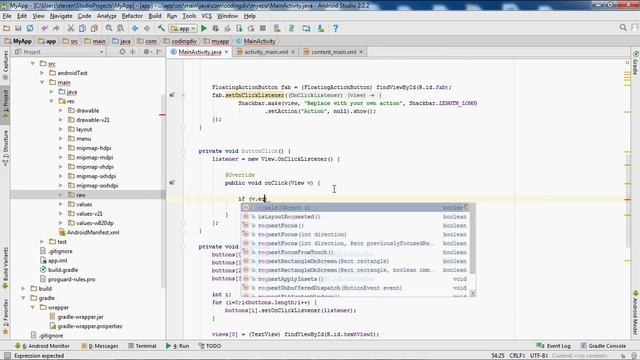Open Project panel settings gear
640x360 pixels.
tap(147, 52)
